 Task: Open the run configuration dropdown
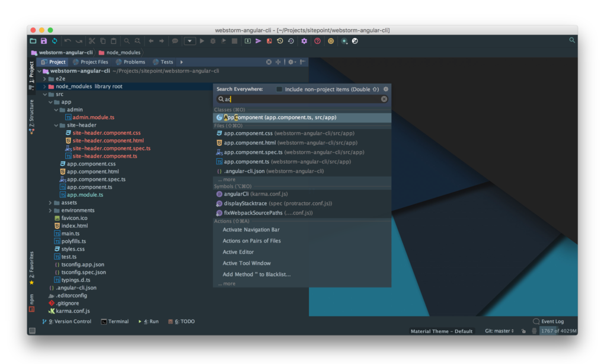coord(190,41)
